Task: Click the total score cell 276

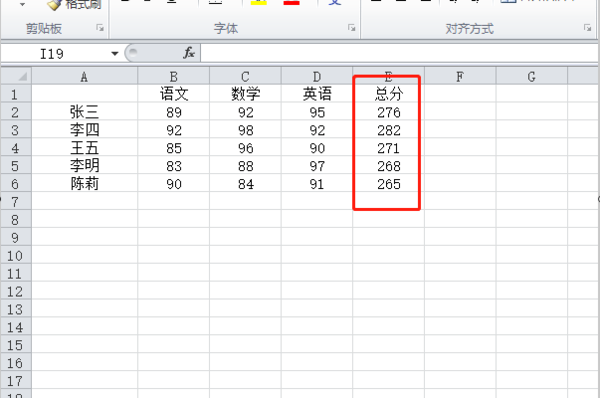Action: point(388,112)
